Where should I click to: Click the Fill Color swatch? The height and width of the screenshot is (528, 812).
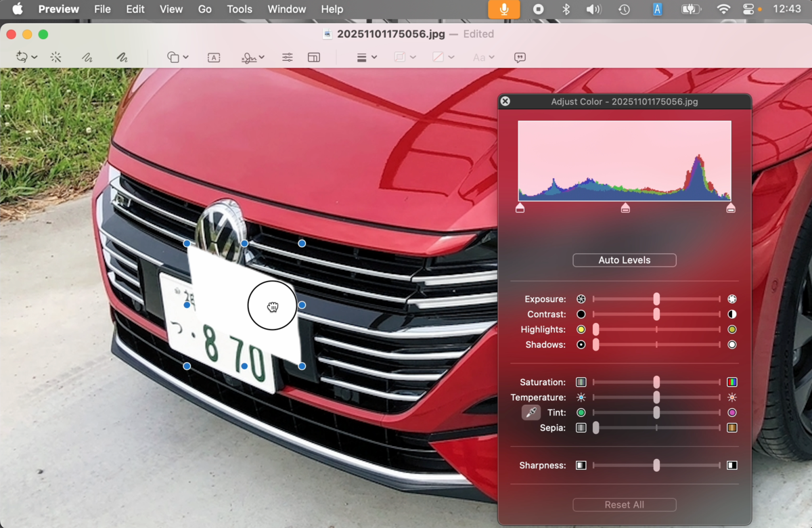pyautogui.click(x=438, y=58)
